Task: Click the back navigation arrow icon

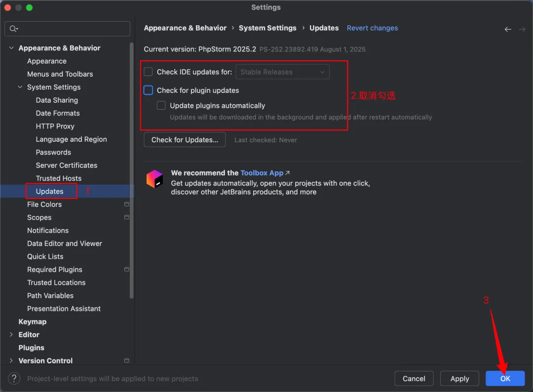Action: click(x=508, y=30)
